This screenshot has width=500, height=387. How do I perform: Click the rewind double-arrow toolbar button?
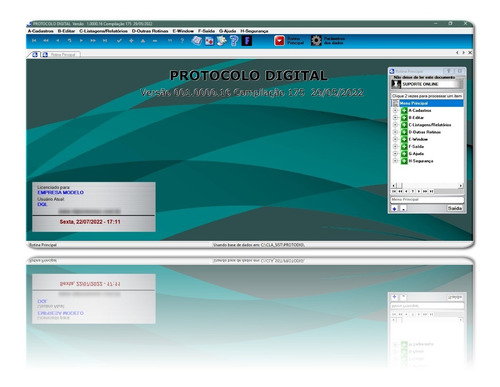click(46, 41)
